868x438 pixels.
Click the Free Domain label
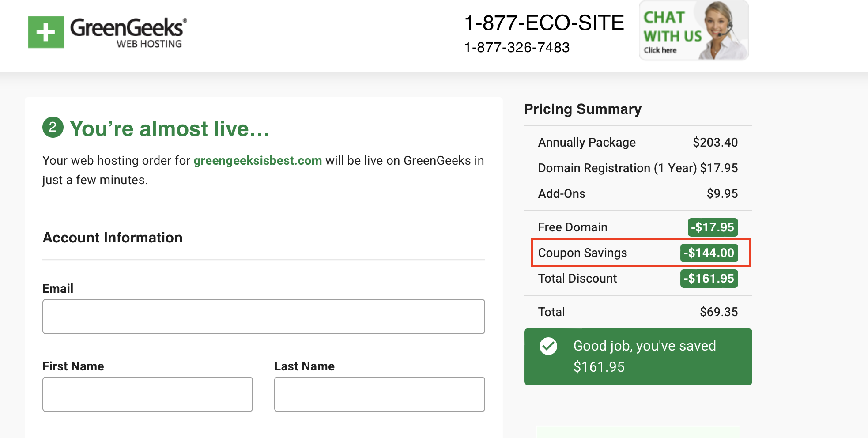pos(573,227)
